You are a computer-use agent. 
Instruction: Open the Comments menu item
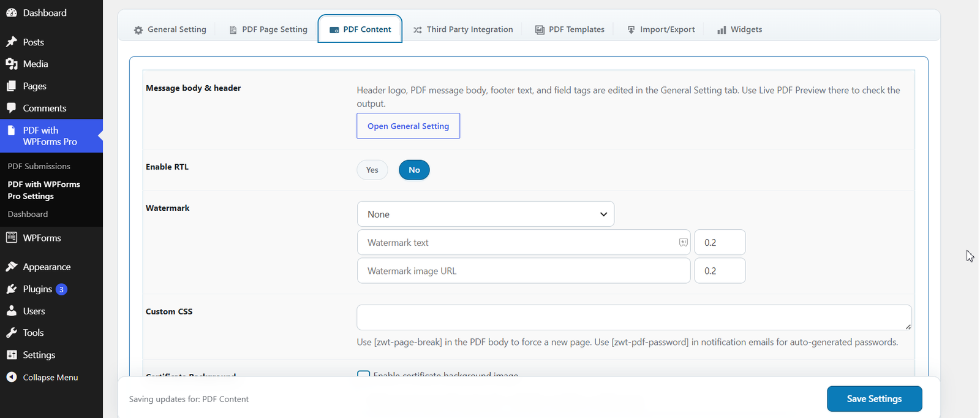51,108
